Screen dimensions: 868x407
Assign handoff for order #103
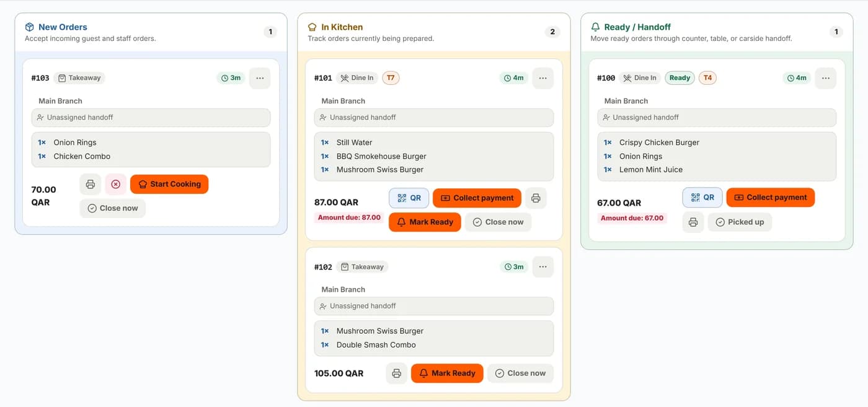click(x=151, y=118)
